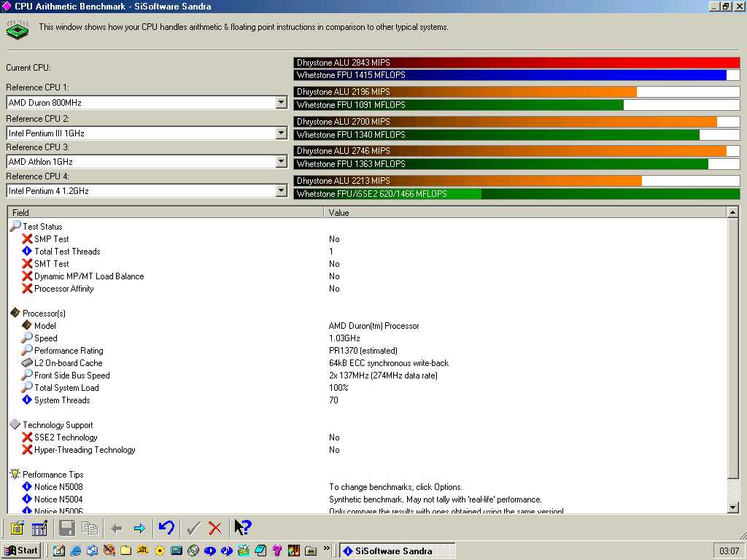Click the What's This help pointer icon
This screenshot has height=560, width=747.
point(242,528)
